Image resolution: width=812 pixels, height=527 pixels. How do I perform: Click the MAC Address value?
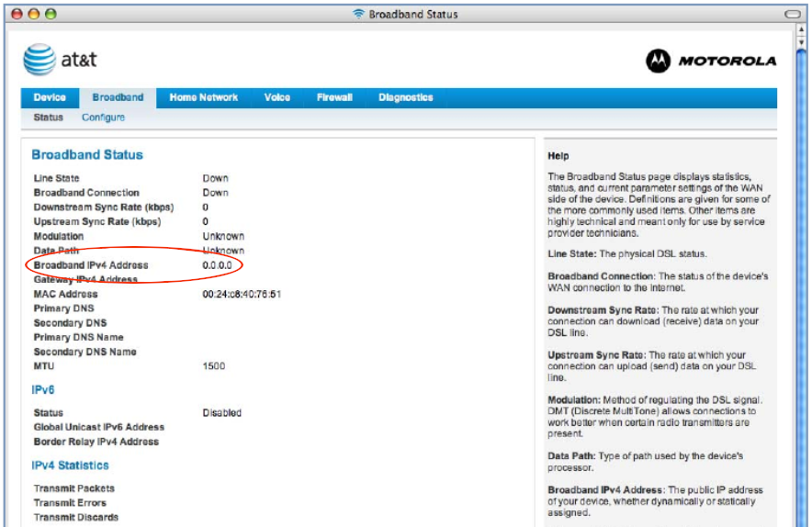point(242,295)
